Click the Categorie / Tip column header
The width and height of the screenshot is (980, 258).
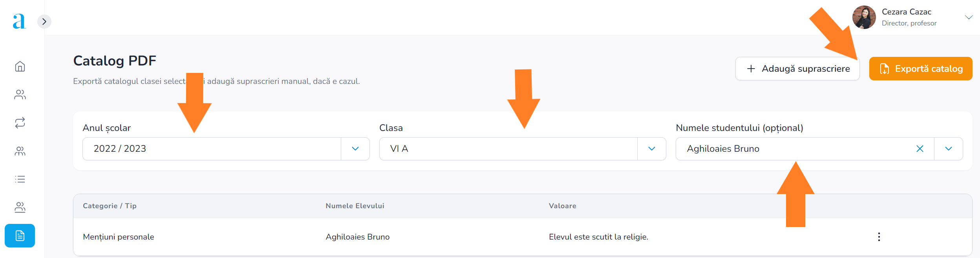pyautogui.click(x=110, y=206)
